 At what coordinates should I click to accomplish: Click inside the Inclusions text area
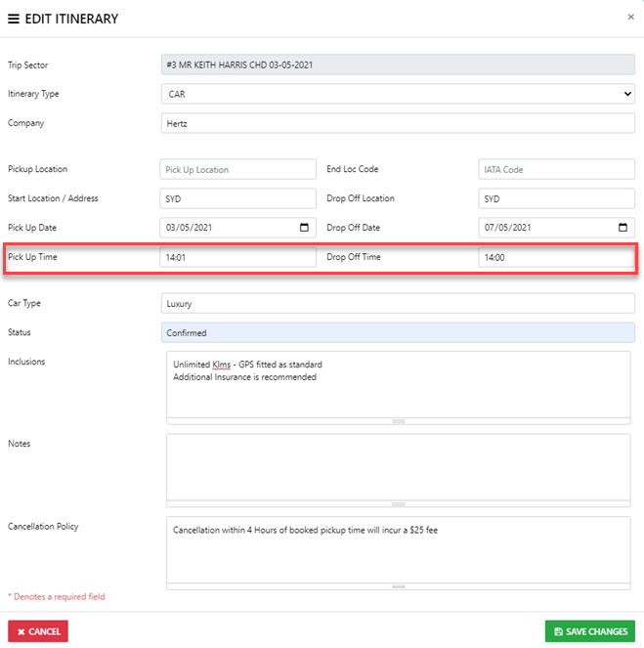coord(397,386)
